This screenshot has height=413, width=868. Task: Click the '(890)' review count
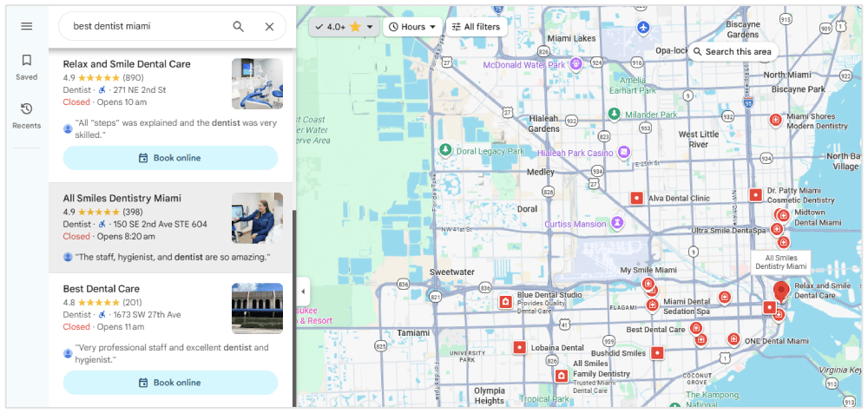[133, 77]
